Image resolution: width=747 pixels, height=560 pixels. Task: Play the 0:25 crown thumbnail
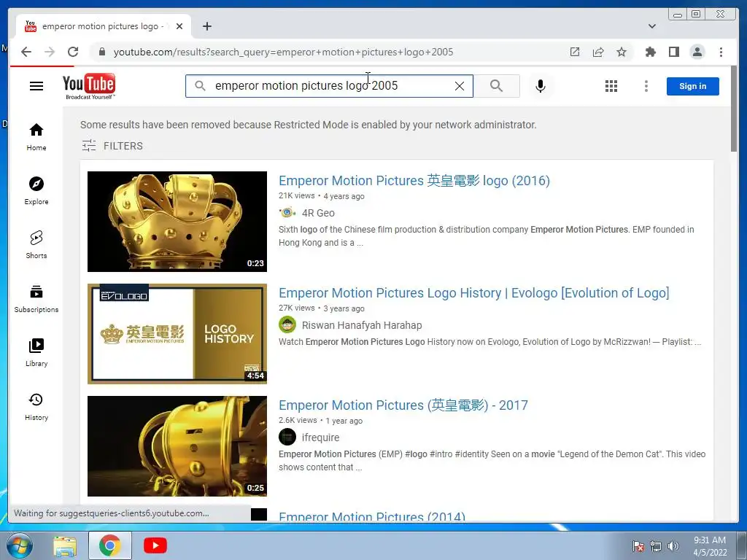click(177, 446)
